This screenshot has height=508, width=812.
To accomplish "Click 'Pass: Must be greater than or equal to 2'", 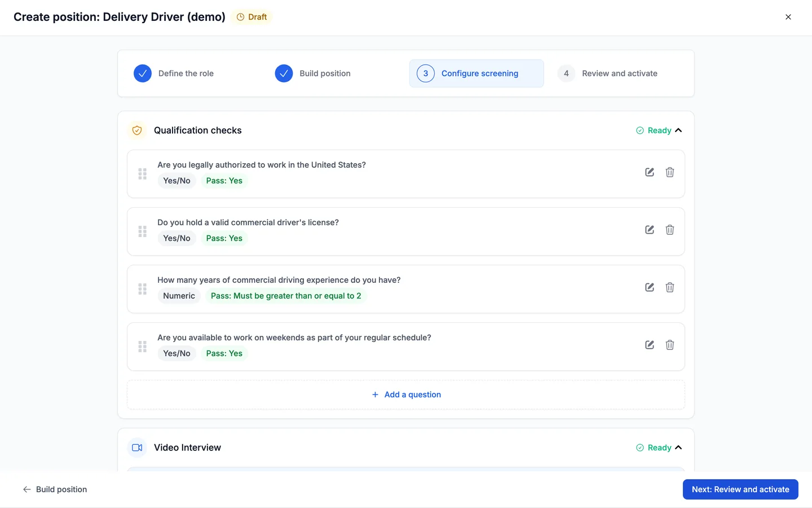I will point(286,296).
